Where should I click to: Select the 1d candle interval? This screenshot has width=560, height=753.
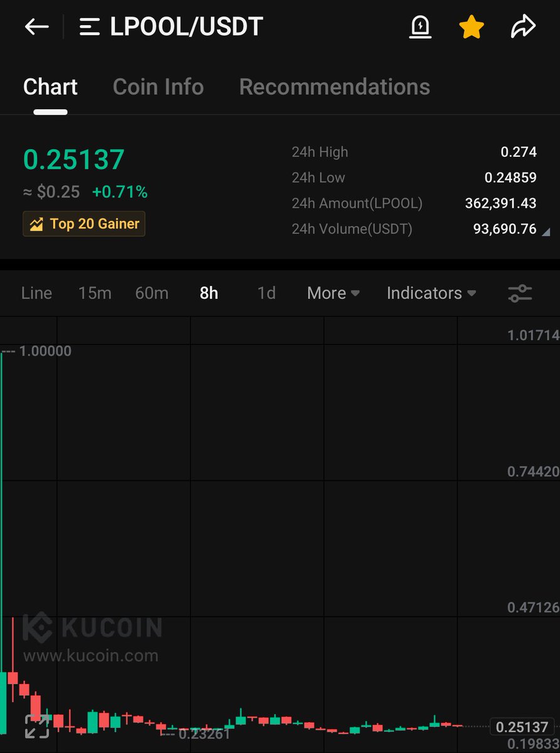(265, 293)
